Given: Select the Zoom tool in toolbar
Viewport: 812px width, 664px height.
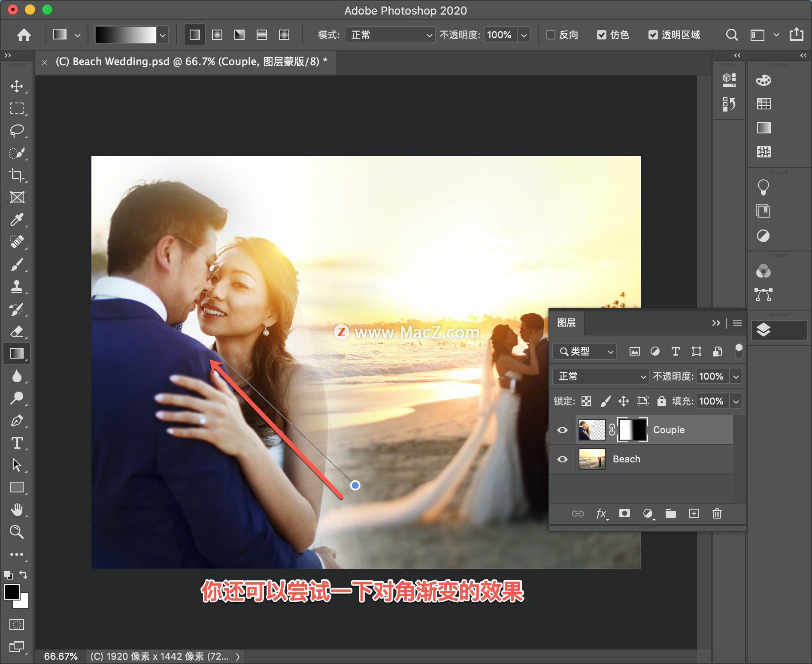Looking at the screenshot, I should tap(17, 532).
